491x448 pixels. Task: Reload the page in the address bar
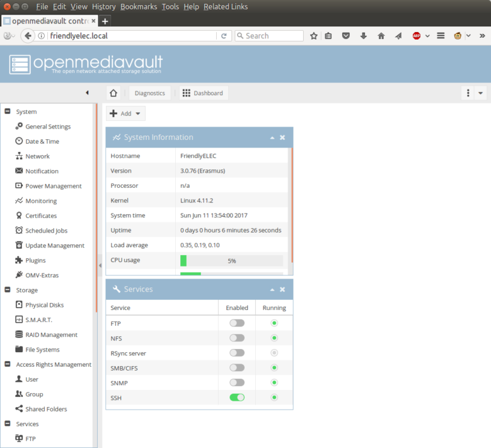(224, 36)
